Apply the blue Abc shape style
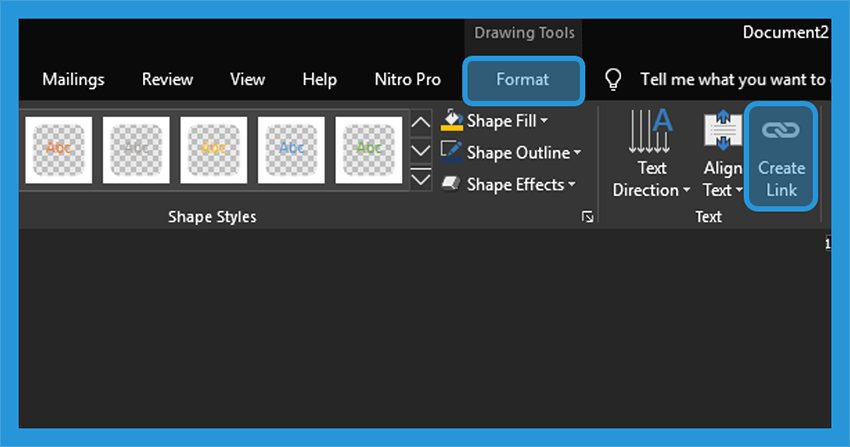Image resolution: width=850 pixels, height=447 pixels. click(x=291, y=150)
